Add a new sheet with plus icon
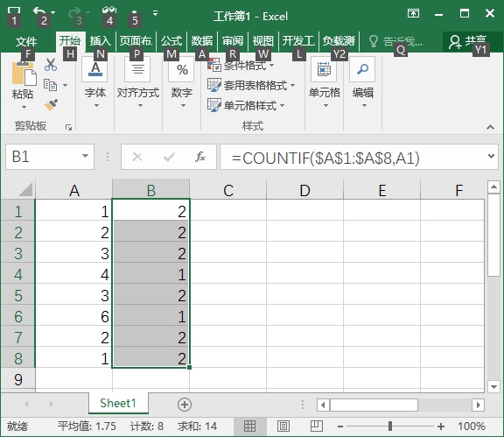 [185, 405]
